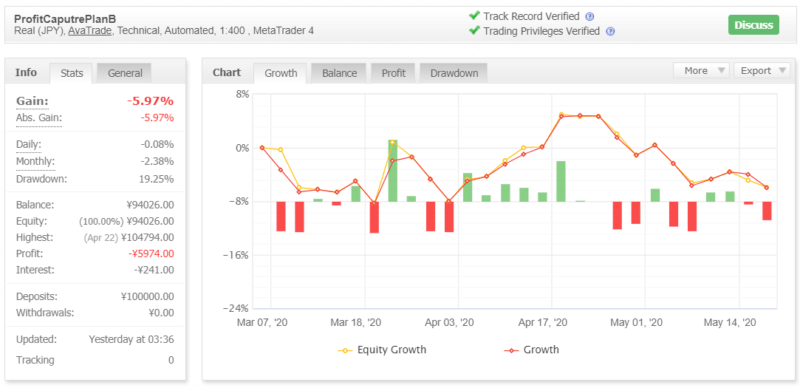Viewport: 800px width, 388px height.
Task: Click the help icon beside Track Record Verified
Action: point(590,16)
